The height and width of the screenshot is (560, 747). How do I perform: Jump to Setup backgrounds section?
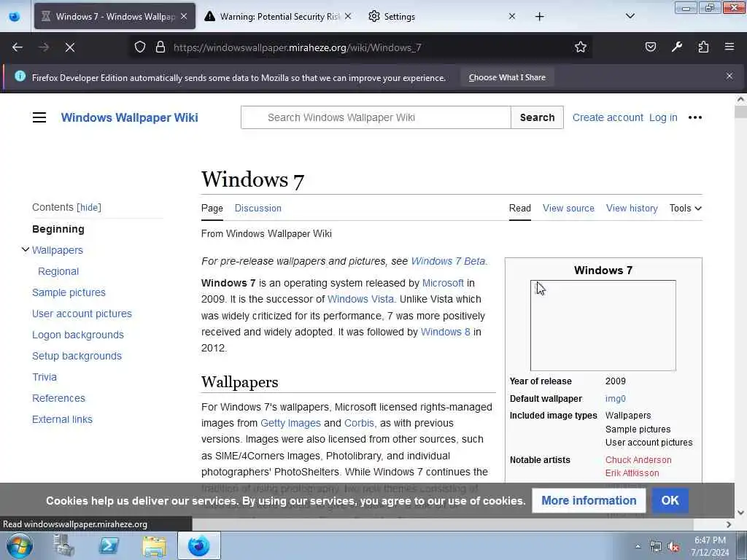click(77, 356)
